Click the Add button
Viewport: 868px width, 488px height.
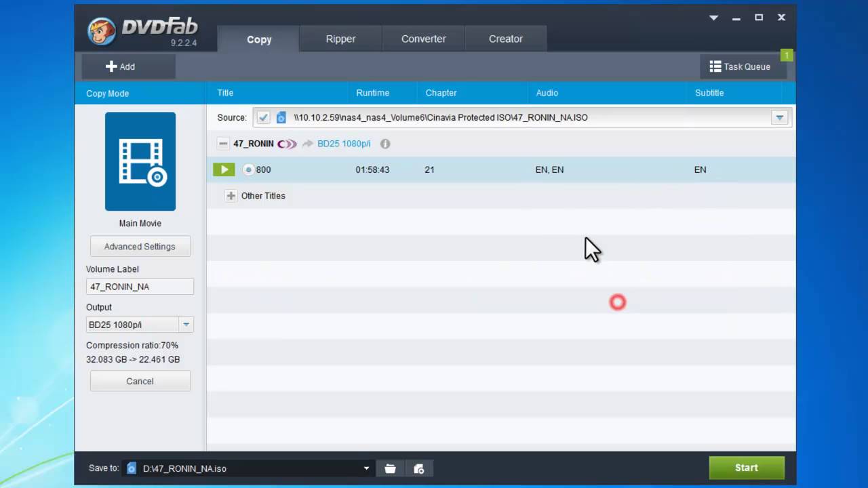[128, 66]
